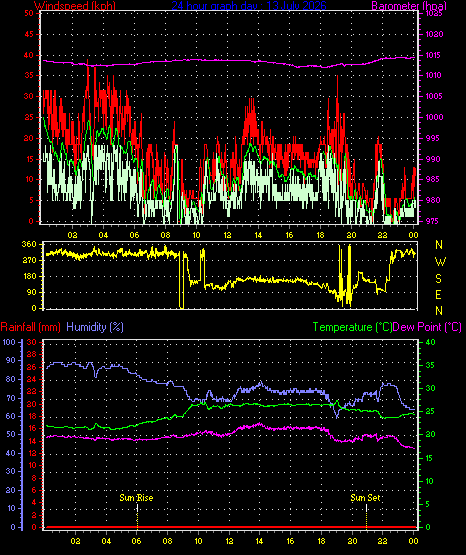The image size is (466, 555).
Task: Click the N compass label at top
Action: pyautogui.click(x=439, y=245)
